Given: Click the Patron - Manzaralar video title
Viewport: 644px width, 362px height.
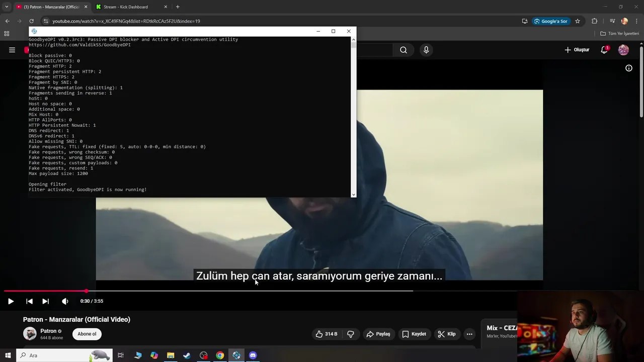Looking at the screenshot, I should (76, 319).
